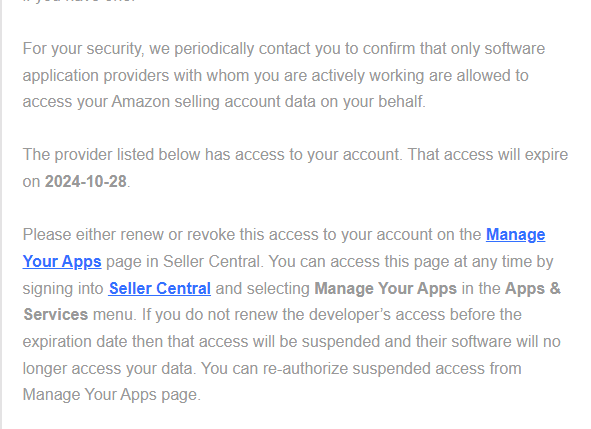Click the sentence start 'The provider listed below'
591x429 pixels.
click(x=111, y=155)
